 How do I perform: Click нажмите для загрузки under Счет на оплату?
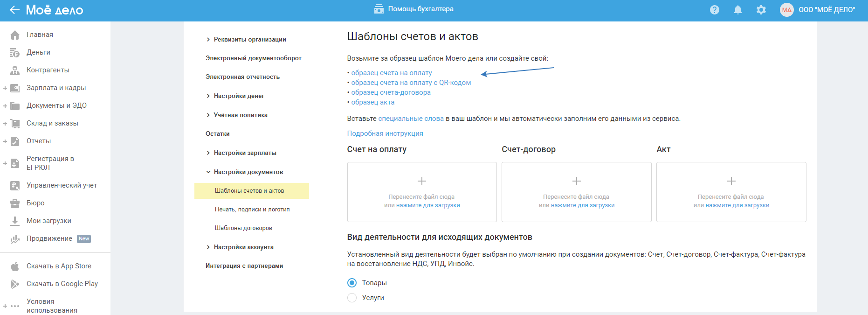pyautogui.click(x=428, y=205)
